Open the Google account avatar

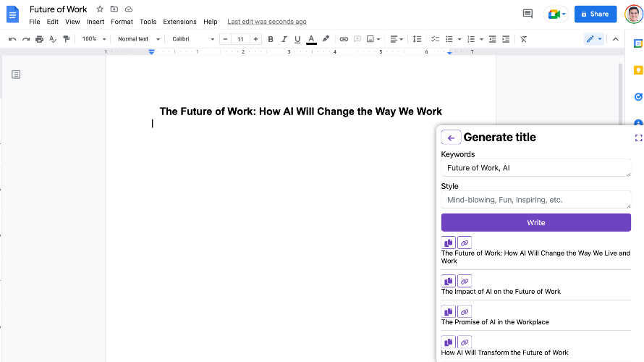634,14
